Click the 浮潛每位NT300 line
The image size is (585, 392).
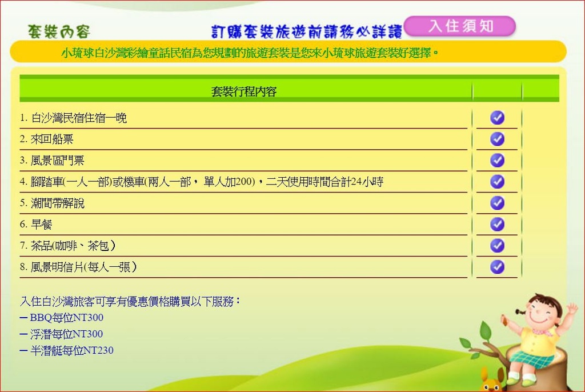pyautogui.click(x=61, y=334)
